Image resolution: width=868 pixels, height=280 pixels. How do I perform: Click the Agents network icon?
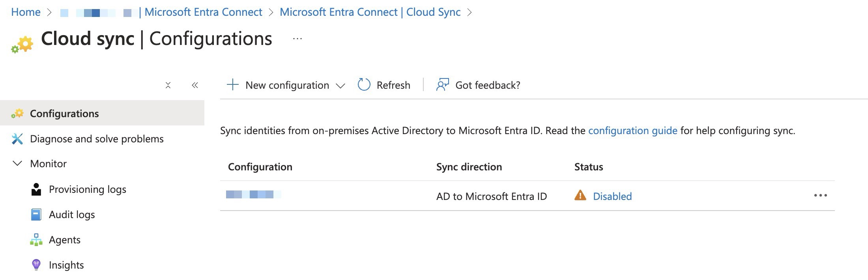coord(36,240)
